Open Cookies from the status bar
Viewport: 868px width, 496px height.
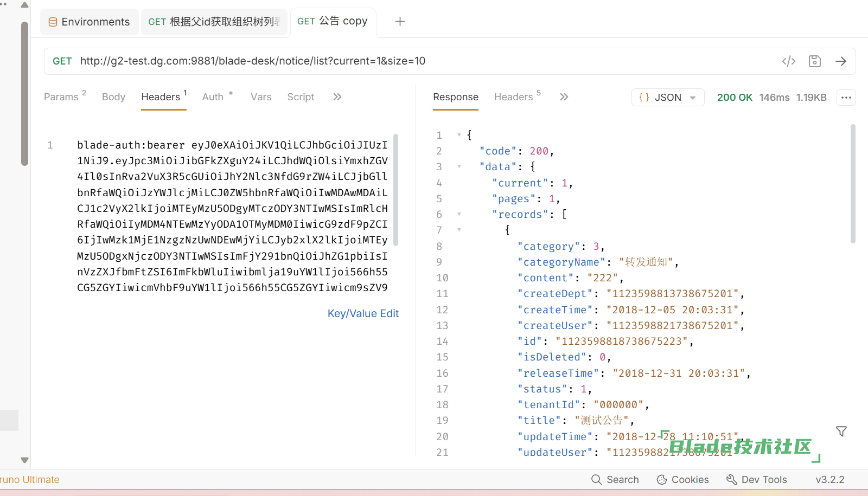coord(682,480)
